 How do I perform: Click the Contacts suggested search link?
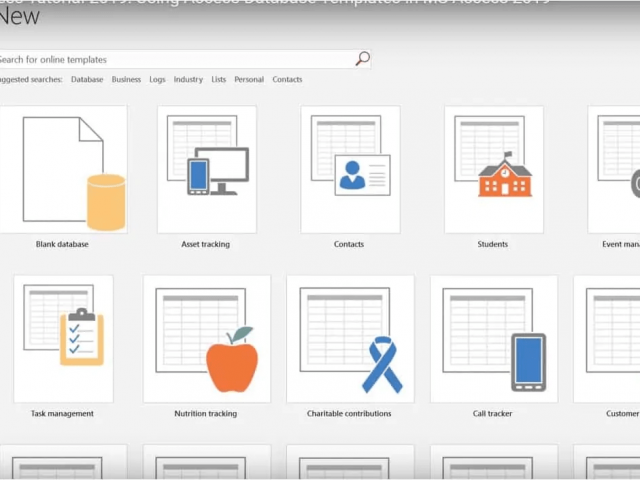(x=287, y=80)
